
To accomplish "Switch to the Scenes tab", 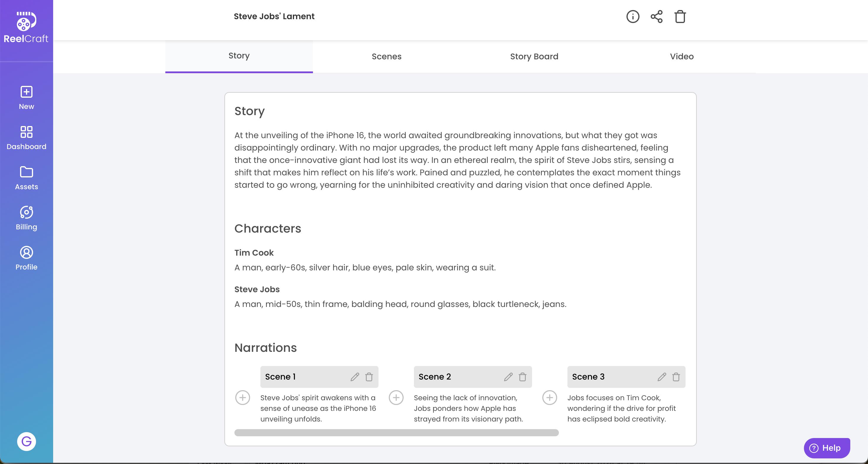I will 386,56.
